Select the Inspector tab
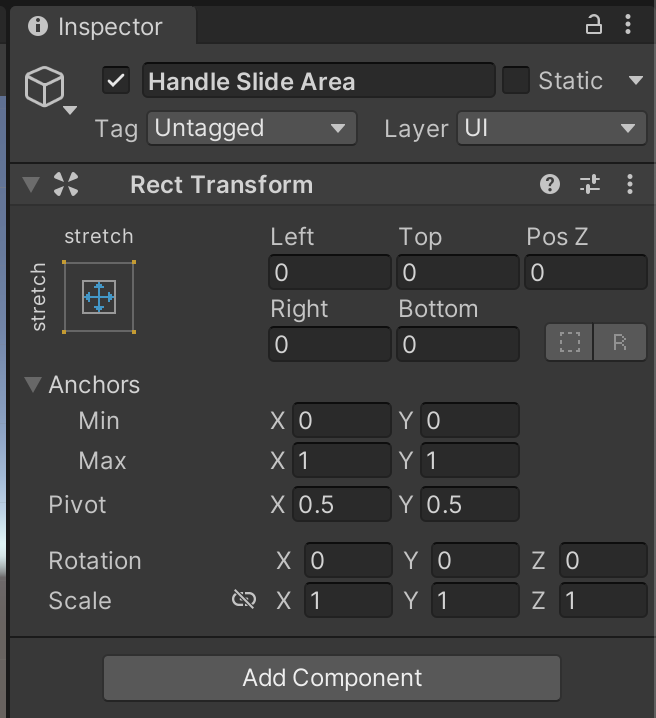656x718 pixels. click(98, 26)
